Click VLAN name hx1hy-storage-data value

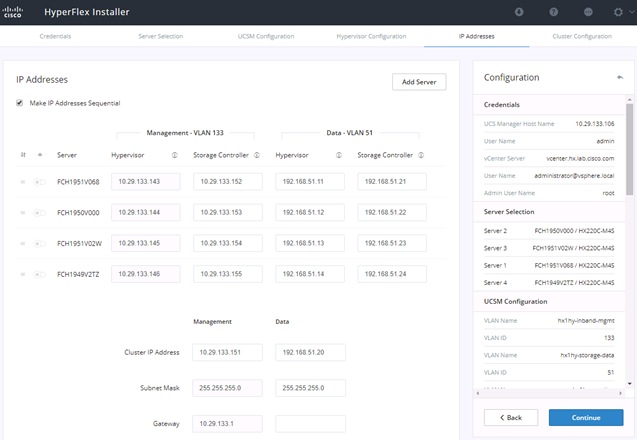tap(587, 355)
